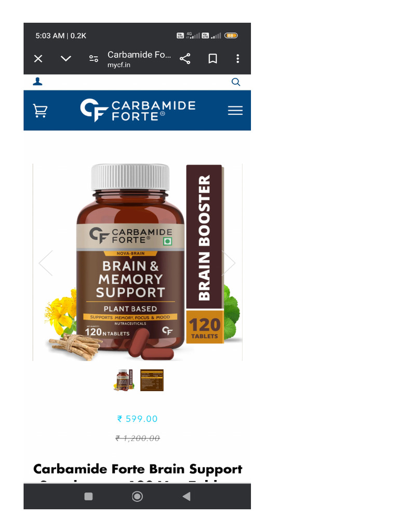Viewport: 399px width, 532px height.
Task: Click the mycf.in address title
Action: tap(139, 59)
